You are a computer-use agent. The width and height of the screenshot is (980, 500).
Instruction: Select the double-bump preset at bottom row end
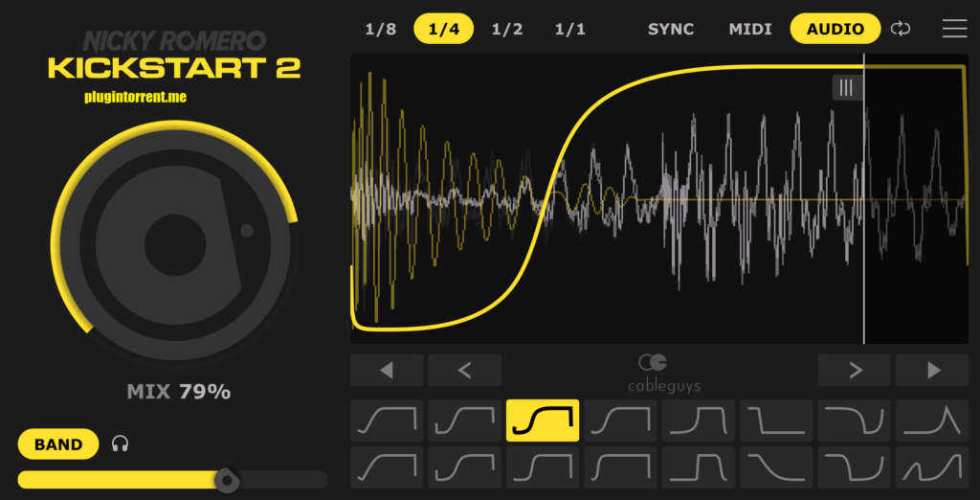pyautogui.click(x=932, y=467)
